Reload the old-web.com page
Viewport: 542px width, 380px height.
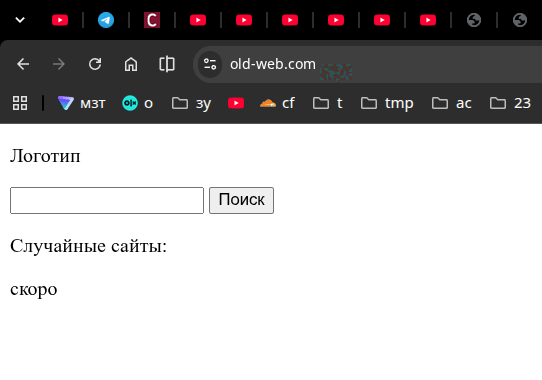click(95, 64)
